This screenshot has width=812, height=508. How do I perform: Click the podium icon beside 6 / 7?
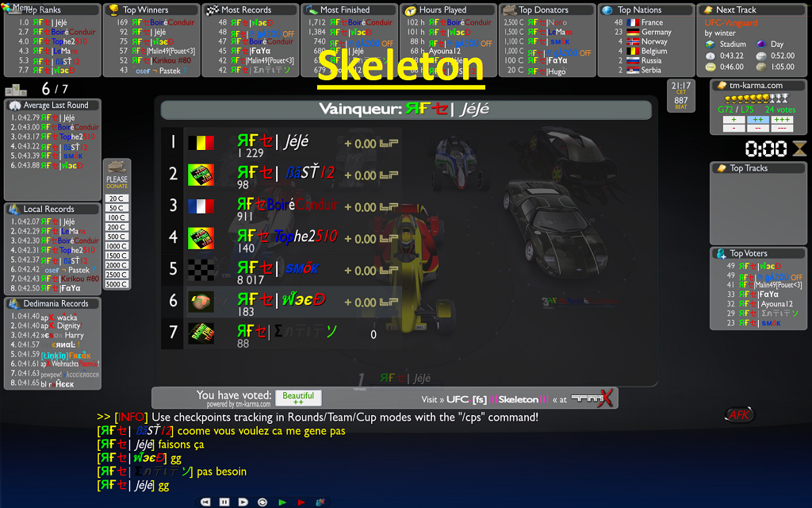coord(16,90)
